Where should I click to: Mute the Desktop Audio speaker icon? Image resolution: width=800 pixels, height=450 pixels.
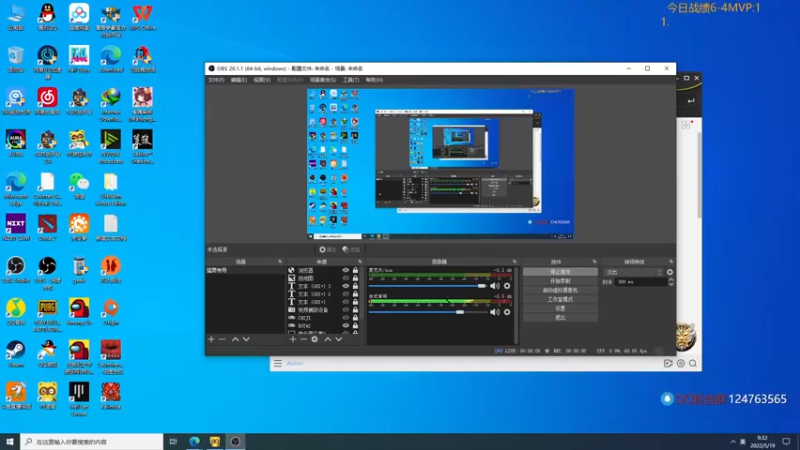pos(494,312)
